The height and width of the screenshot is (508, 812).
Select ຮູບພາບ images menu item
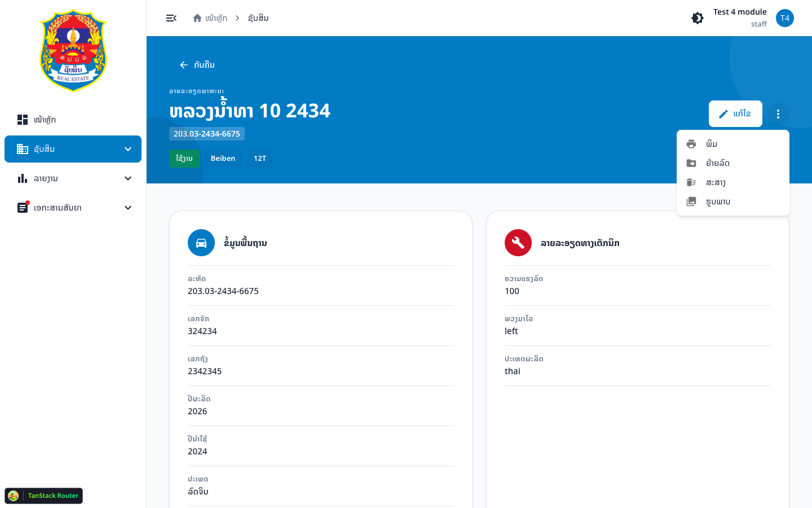pyautogui.click(x=733, y=202)
